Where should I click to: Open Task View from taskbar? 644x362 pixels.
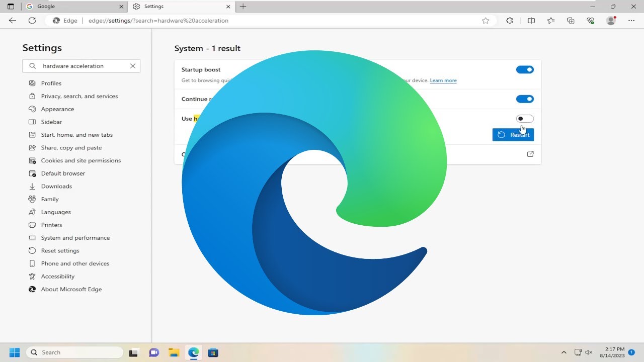point(134,352)
